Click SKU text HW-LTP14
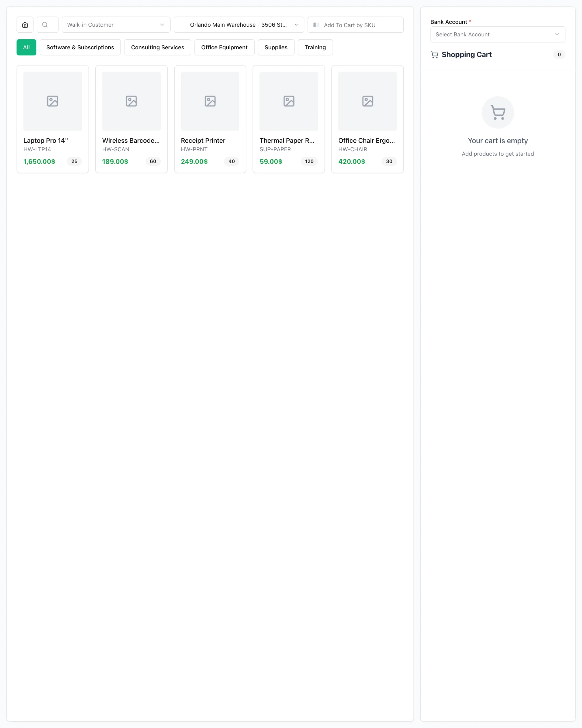The height and width of the screenshot is (728, 582). pos(37,149)
